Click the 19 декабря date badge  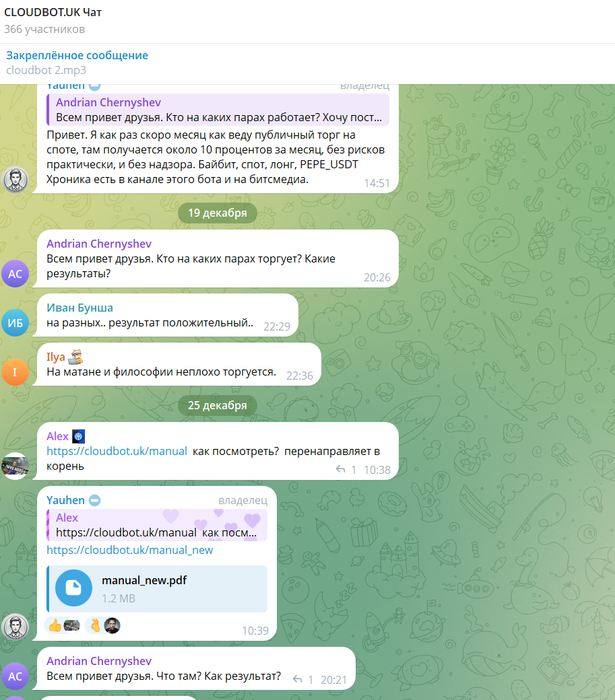pyautogui.click(x=218, y=213)
